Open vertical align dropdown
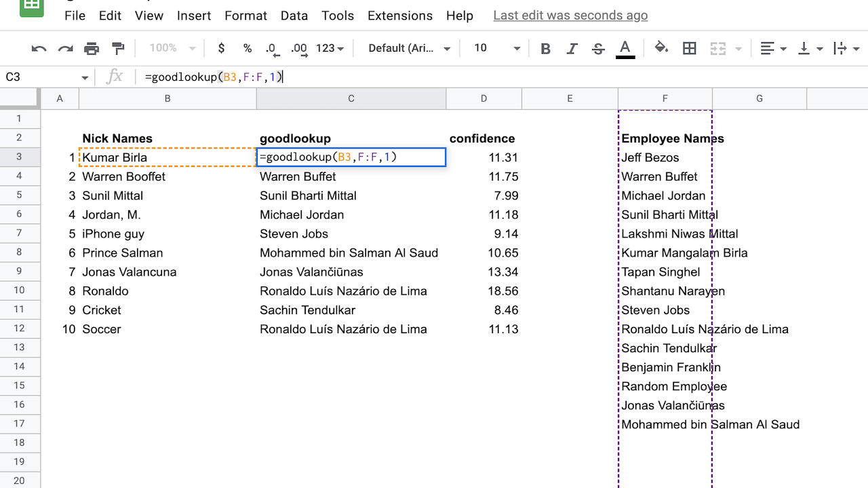The width and height of the screenshot is (868, 488). tap(810, 48)
